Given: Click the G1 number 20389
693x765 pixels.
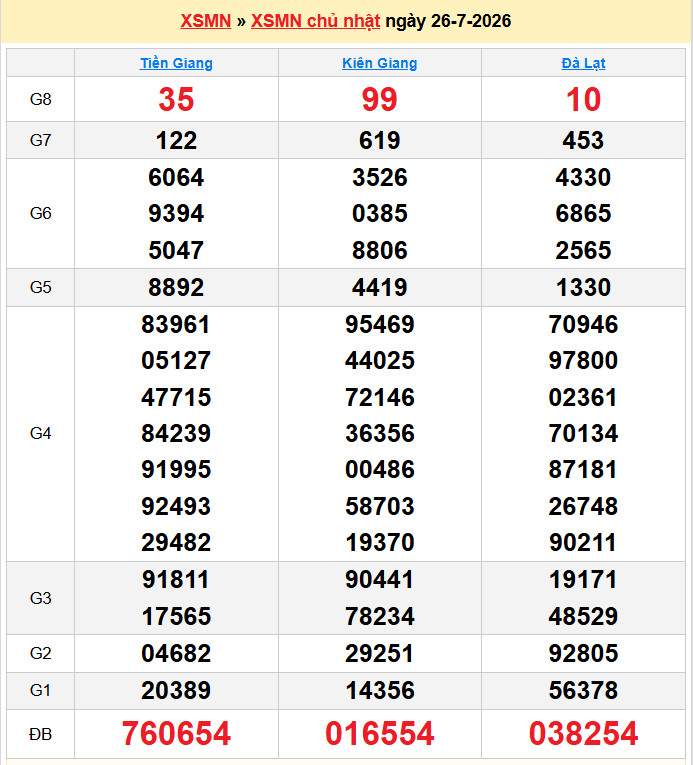Looking at the screenshot, I should [176, 690].
